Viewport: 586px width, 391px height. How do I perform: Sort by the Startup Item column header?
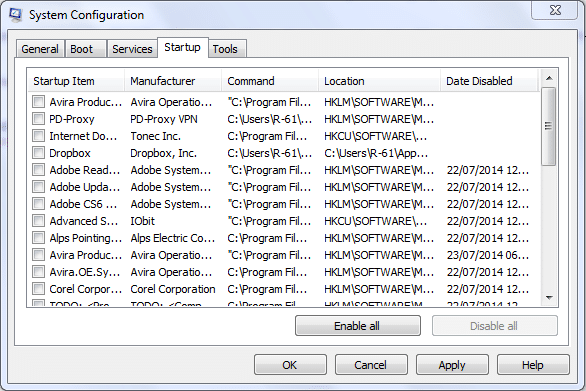76,81
